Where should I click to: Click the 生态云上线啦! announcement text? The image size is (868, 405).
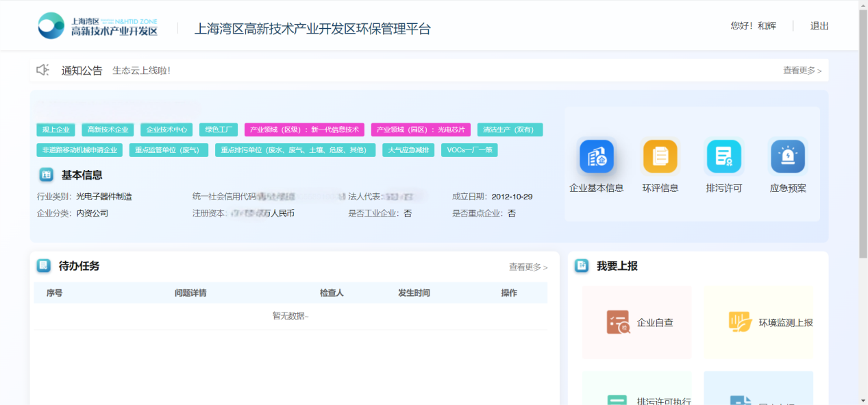(x=141, y=71)
